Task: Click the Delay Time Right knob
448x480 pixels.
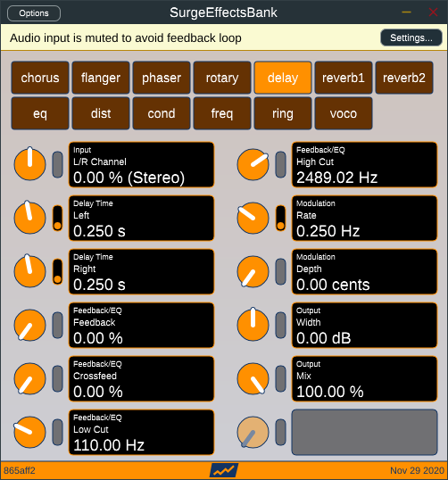Action: (x=29, y=271)
